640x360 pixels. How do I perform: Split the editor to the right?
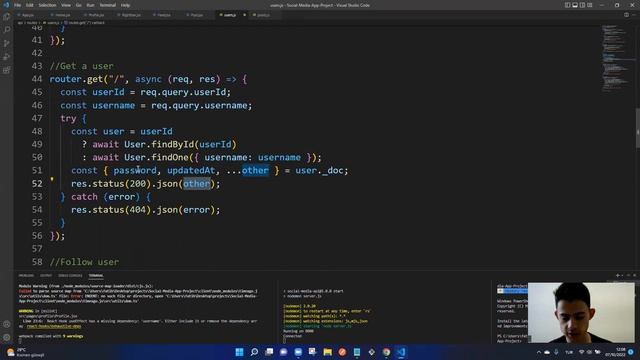[626, 15]
